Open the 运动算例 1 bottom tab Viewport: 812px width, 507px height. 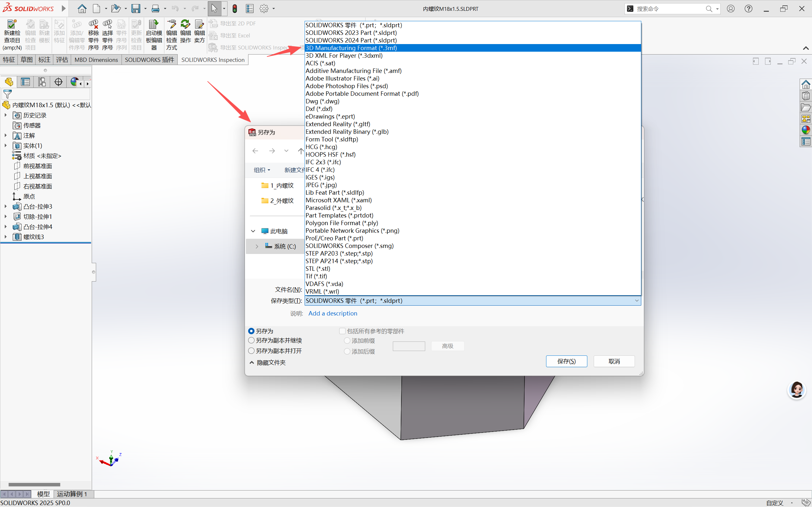[72, 494]
